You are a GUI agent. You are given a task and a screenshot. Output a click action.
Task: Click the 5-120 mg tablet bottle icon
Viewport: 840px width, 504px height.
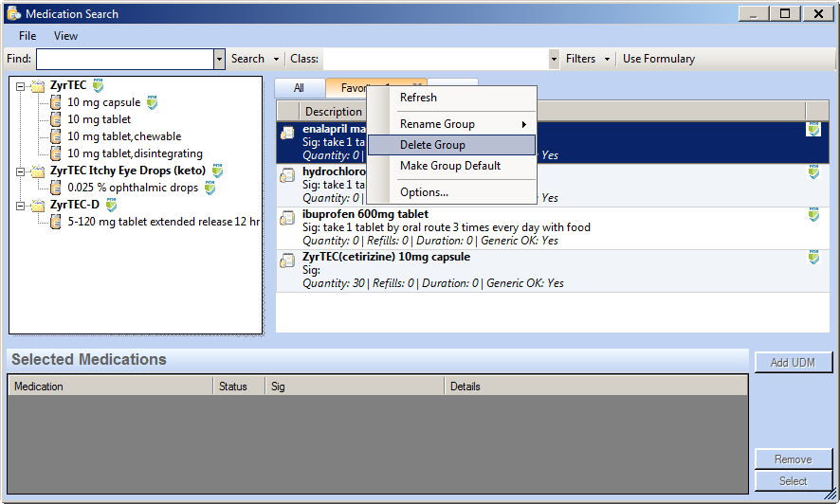click(55, 222)
